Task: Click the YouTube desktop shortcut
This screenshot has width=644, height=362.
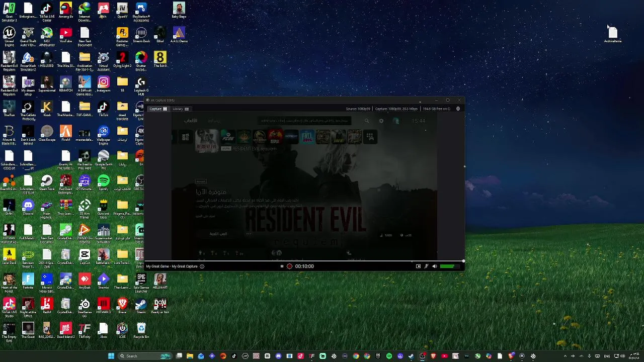Action: [65, 36]
